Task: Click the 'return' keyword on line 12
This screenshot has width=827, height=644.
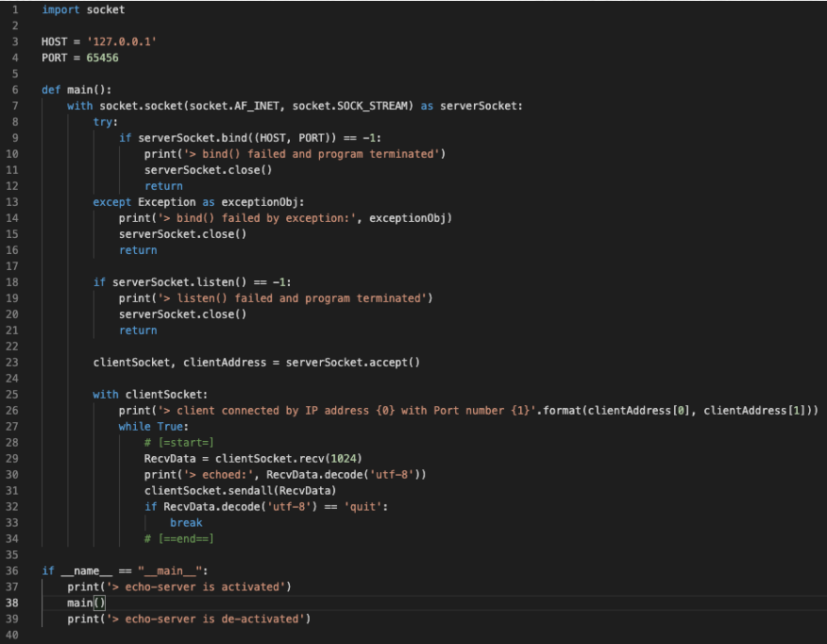Action: pyautogui.click(x=163, y=186)
